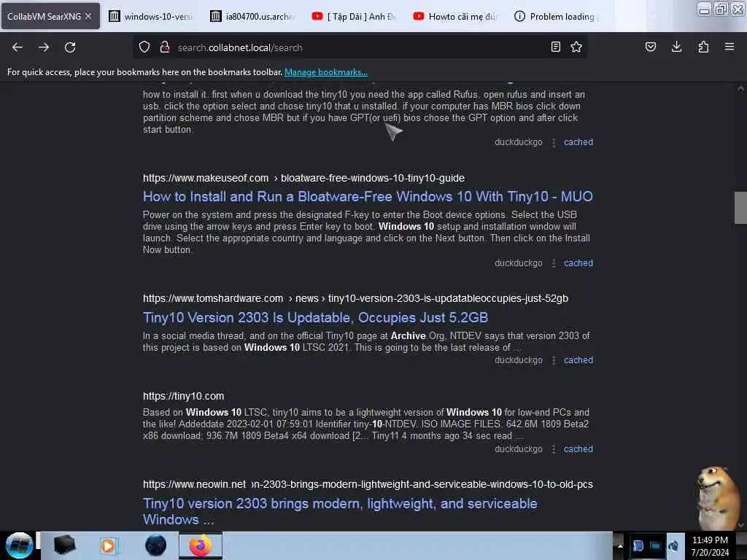
Task: Click the Firefox taskbar icon
Action: click(x=201, y=545)
